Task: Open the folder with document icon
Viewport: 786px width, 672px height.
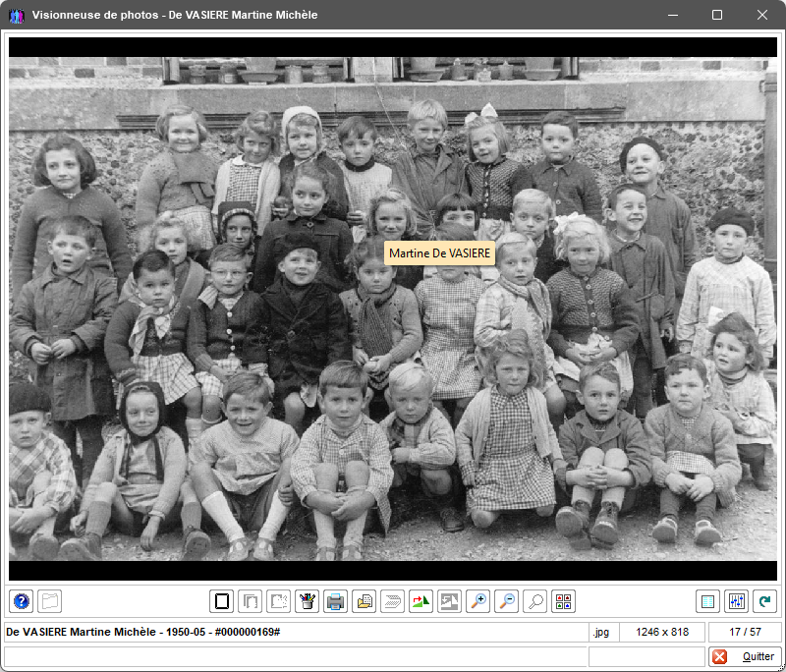Action: point(365,601)
